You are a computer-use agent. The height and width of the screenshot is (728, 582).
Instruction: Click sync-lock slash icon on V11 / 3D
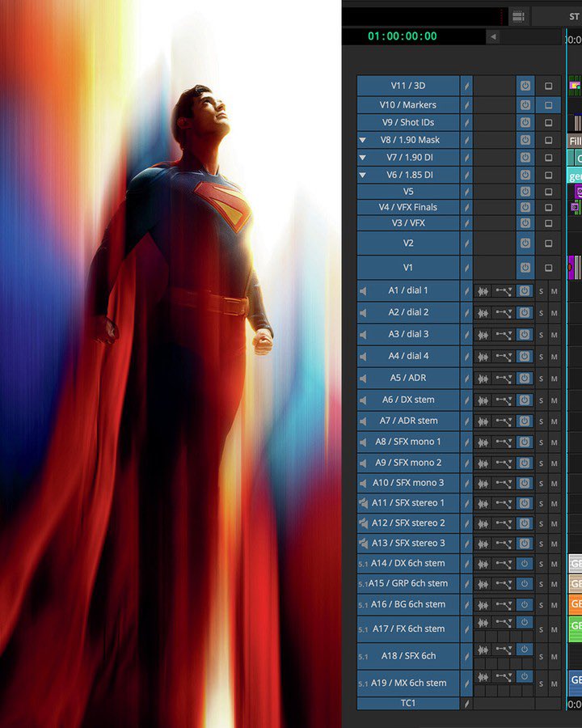466,86
